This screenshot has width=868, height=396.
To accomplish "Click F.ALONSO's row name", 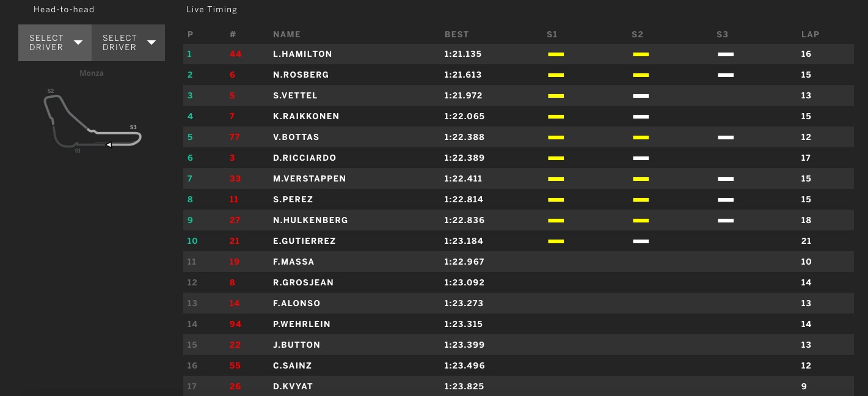I will 296,304.
